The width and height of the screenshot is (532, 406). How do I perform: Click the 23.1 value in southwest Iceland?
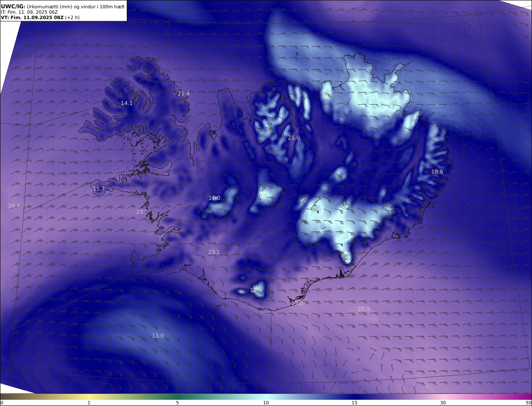point(214,252)
